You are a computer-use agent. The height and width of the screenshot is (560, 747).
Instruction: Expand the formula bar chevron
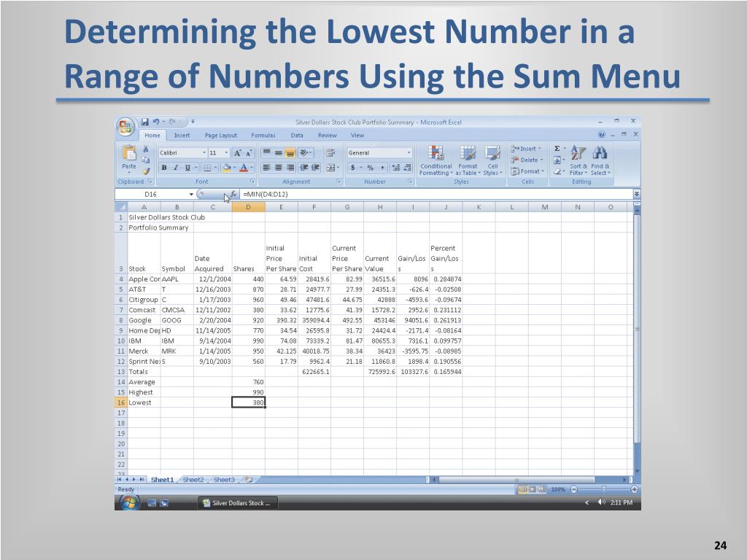pos(637,194)
